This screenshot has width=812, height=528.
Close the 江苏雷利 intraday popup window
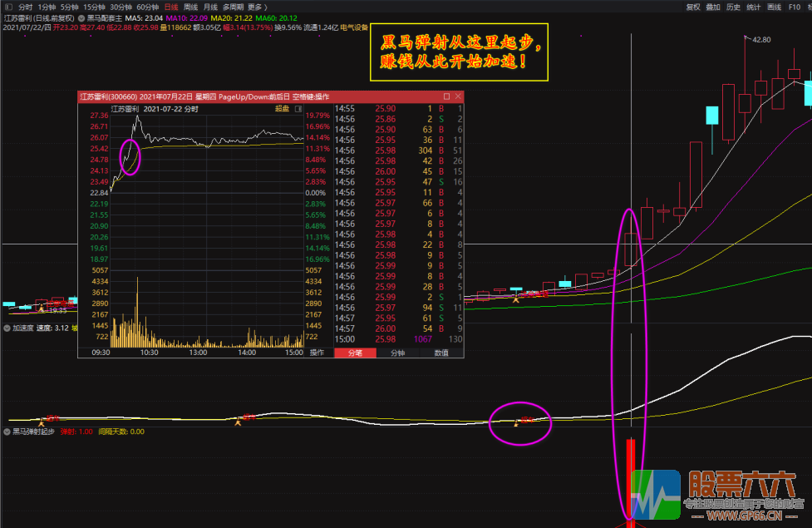pos(458,96)
